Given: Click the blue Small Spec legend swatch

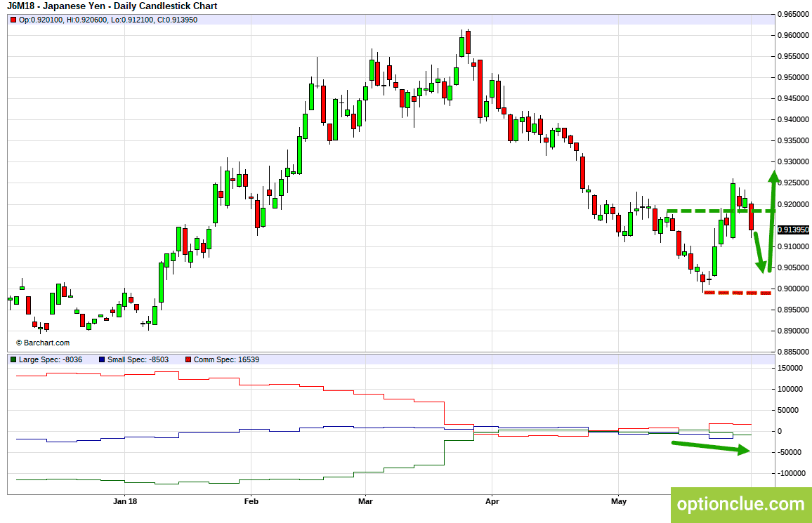Looking at the screenshot, I should [x=101, y=359].
